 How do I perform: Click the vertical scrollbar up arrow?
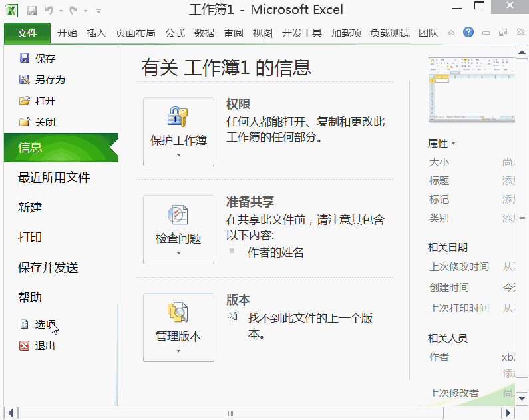[x=522, y=52]
